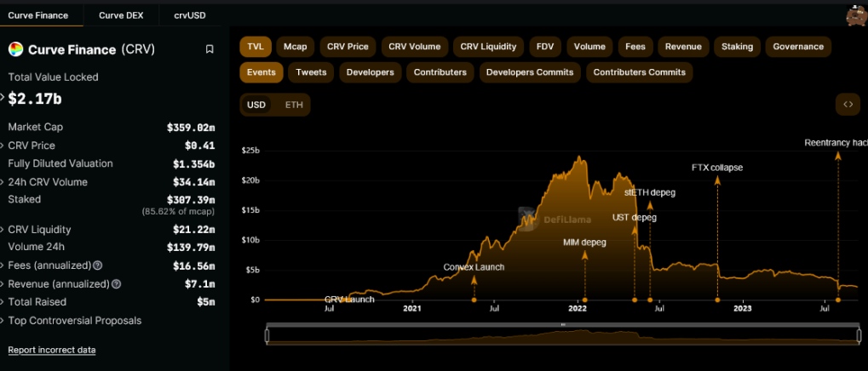Click the $2.17b TVL value
The height and width of the screenshot is (371, 868).
click(34, 99)
